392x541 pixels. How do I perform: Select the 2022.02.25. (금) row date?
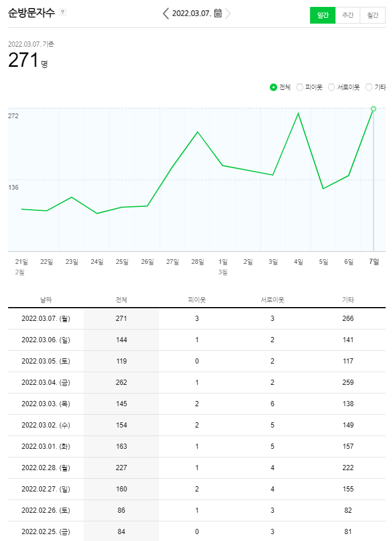[x=46, y=532]
